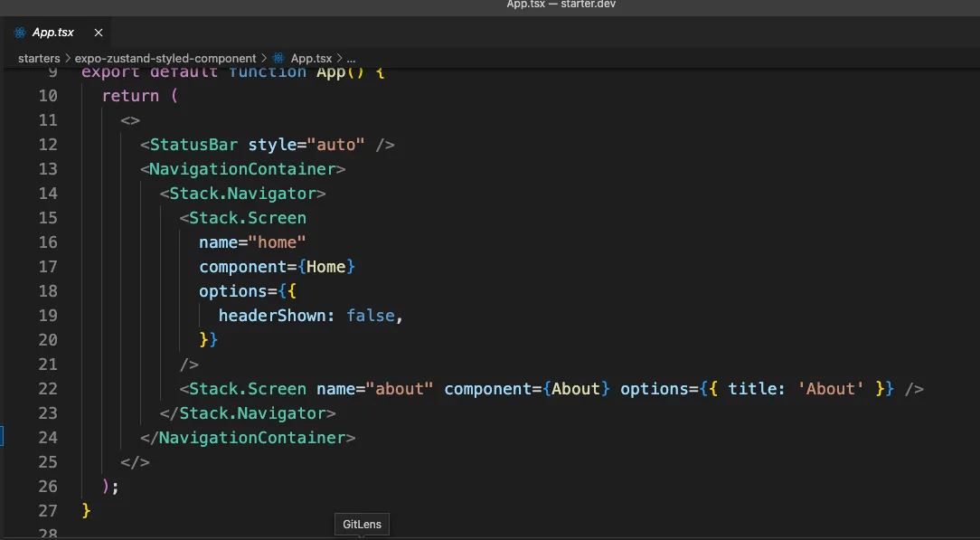Click line number 15 in the gutter
This screenshot has width=980, height=540.
(50, 217)
